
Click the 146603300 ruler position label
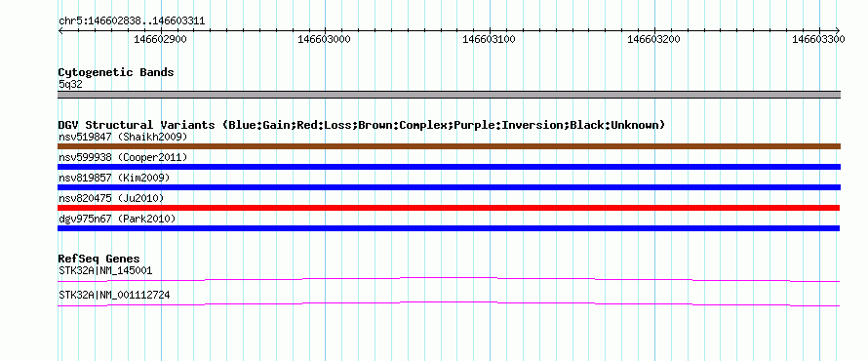click(x=818, y=39)
